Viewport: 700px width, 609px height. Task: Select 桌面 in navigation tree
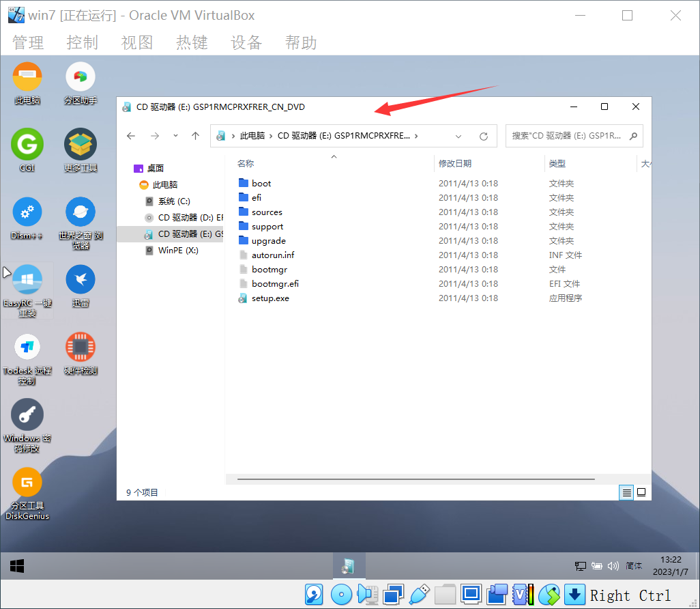click(x=155, y=169)
